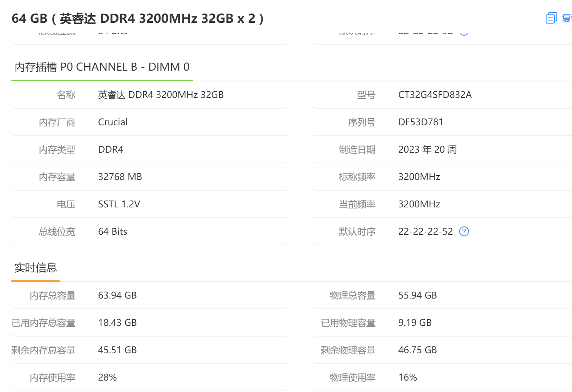
Task: Click the 63.94 GB total memory value
Action: pos(117,295)
